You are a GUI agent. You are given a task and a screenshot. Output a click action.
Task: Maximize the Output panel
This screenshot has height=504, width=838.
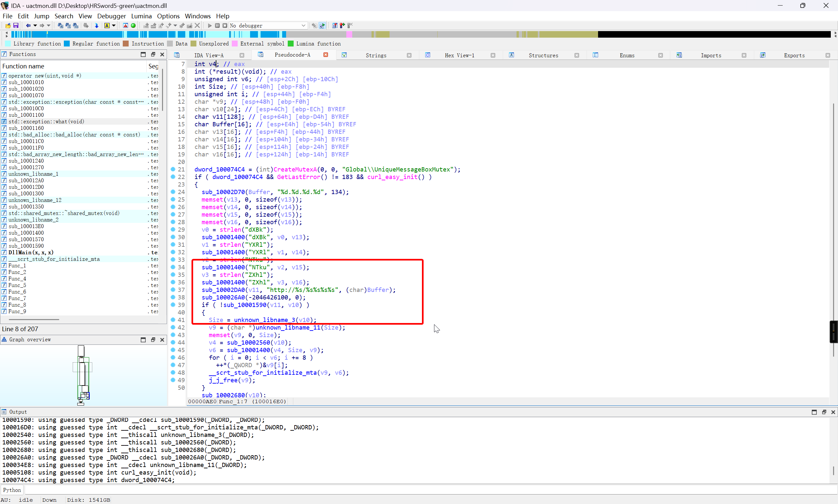814,412
